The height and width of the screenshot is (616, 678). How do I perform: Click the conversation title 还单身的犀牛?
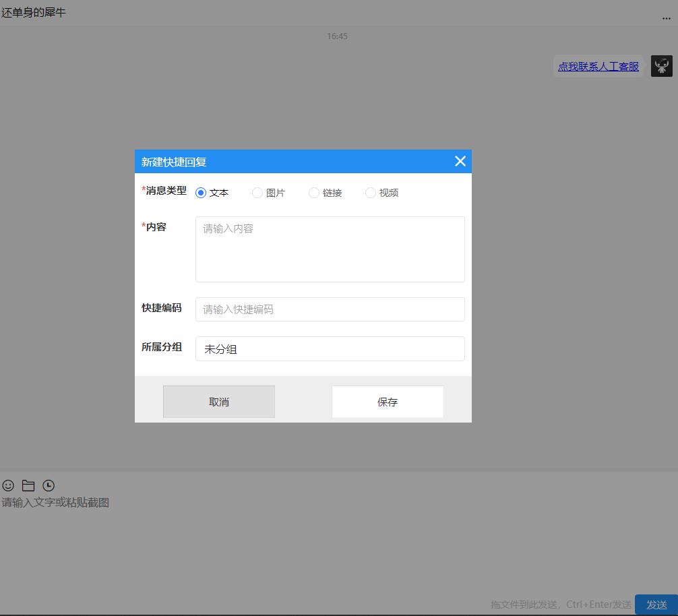pos(32,11)
